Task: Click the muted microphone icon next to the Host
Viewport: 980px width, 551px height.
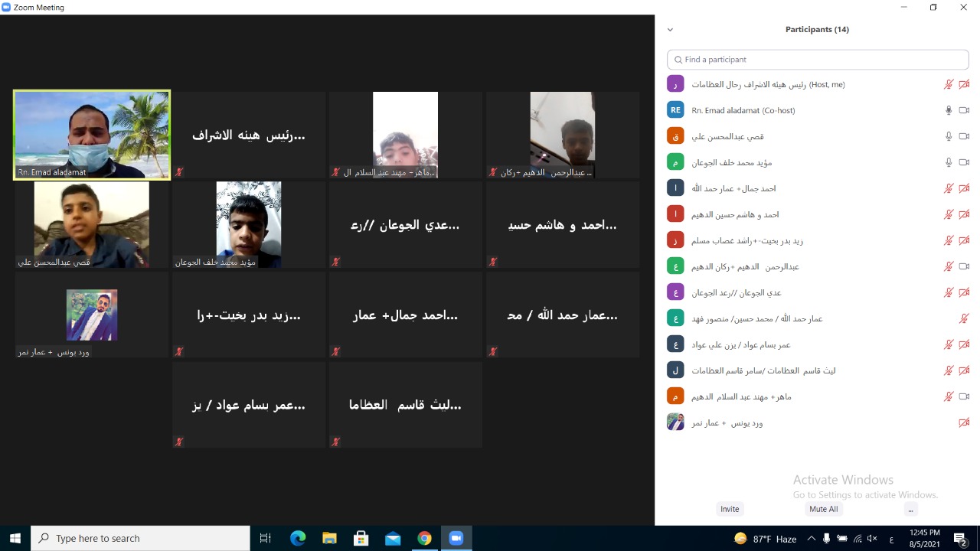Action: click(949, 84)
